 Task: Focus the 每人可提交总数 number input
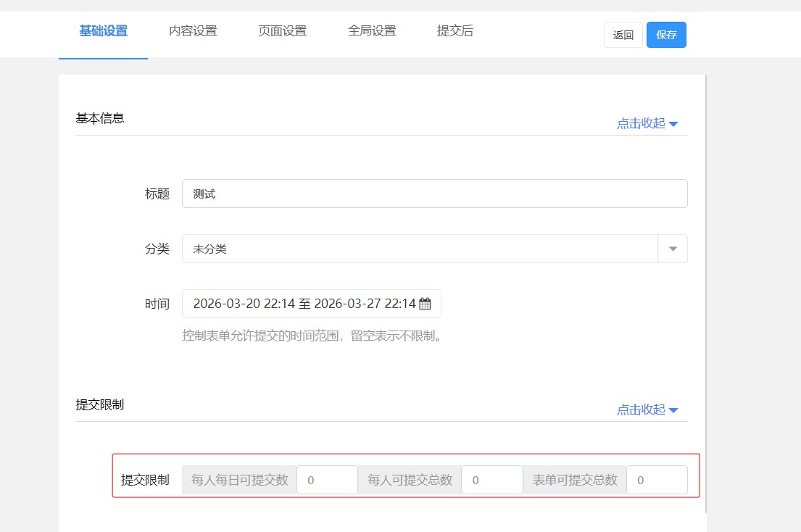pyautogui.click(x=491, y=480)
